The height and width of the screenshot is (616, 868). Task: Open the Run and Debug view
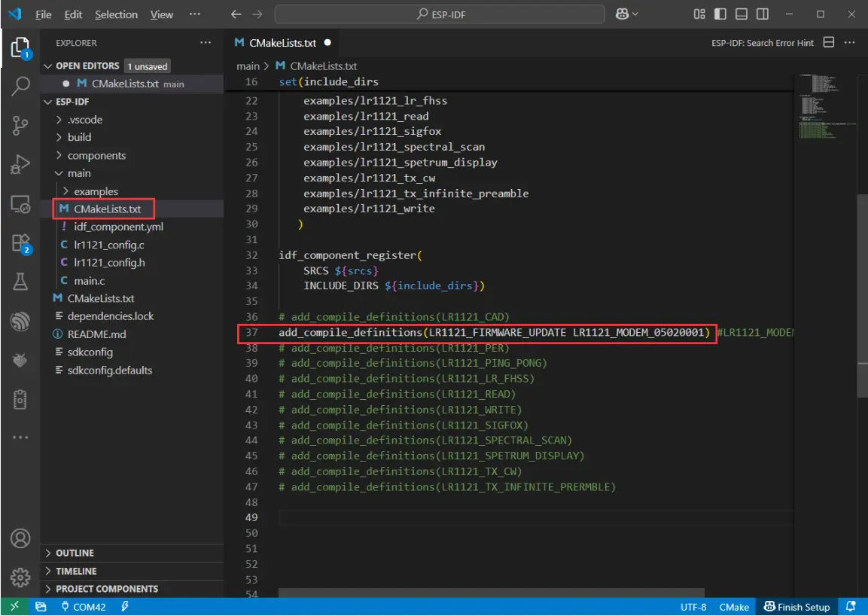[20, 165]
